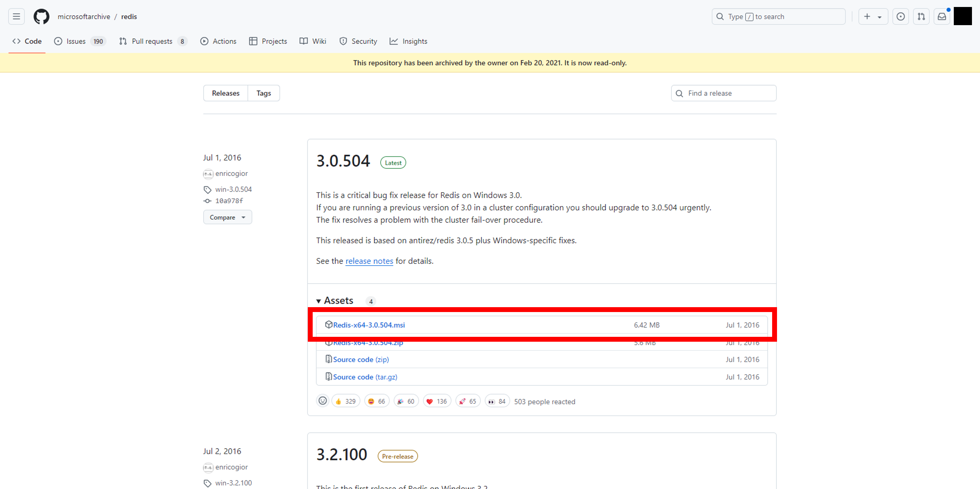Open the 3.2.100 release title

pyautogui.click(x=342, y=454)
